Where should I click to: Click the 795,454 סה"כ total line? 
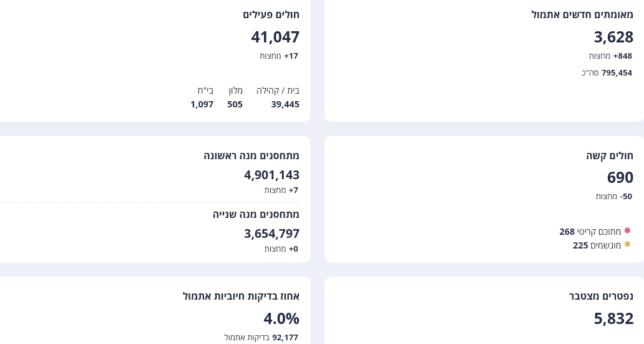click(x=607, y=72)
